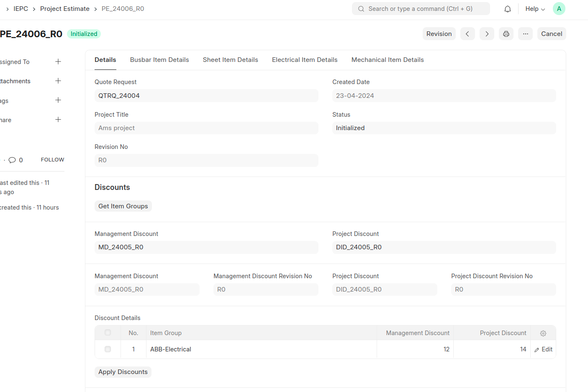Image resolution: width=588 pixels, height=392 pixels.
Task: Click the Get Item Groups button
Action: [x=123, y=206]
